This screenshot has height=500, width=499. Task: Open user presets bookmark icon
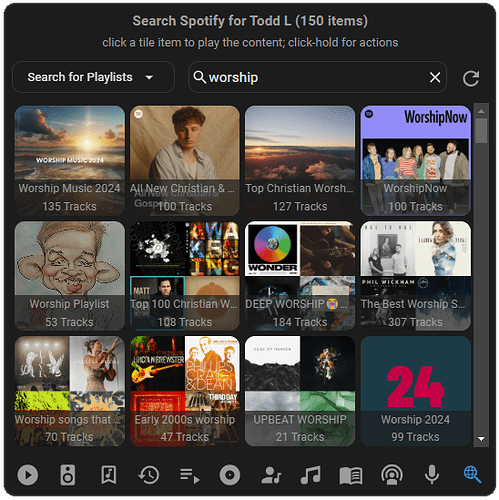click(109, 475)
